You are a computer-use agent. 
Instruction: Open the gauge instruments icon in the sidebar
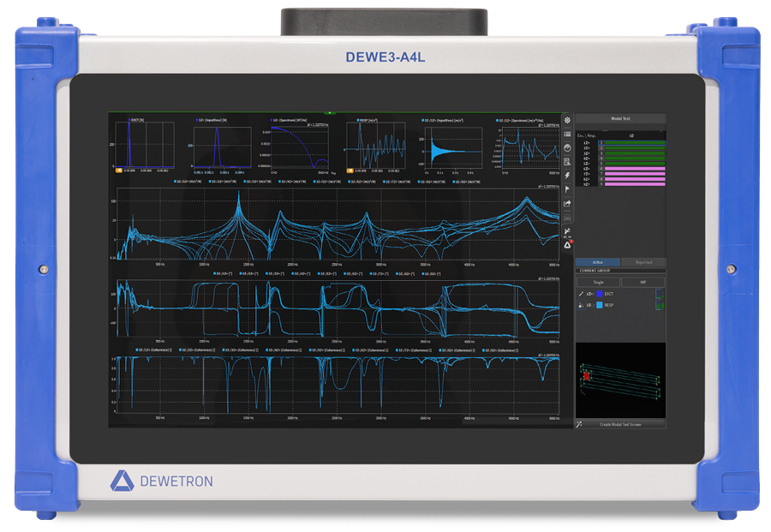tap(567, 147)
